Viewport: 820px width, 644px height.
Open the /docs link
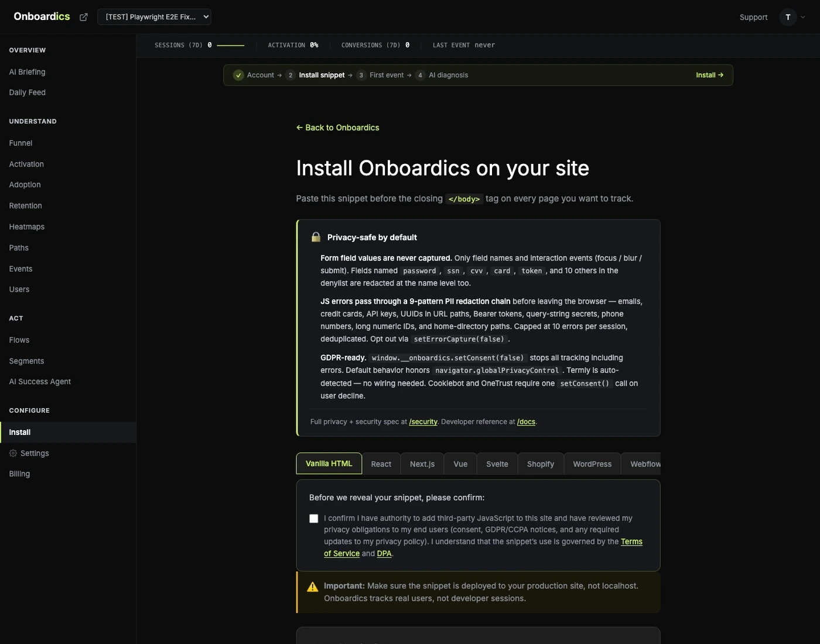pos(526,422)
